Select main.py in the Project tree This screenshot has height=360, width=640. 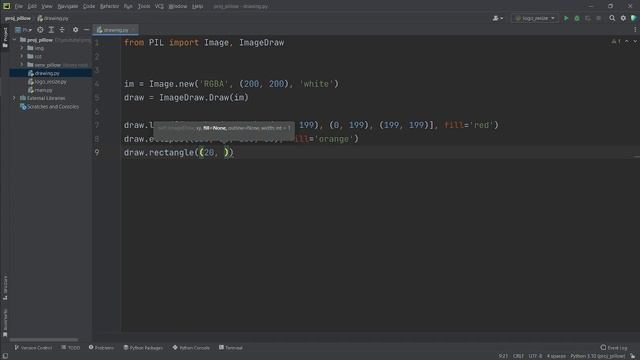click(43, 90)
